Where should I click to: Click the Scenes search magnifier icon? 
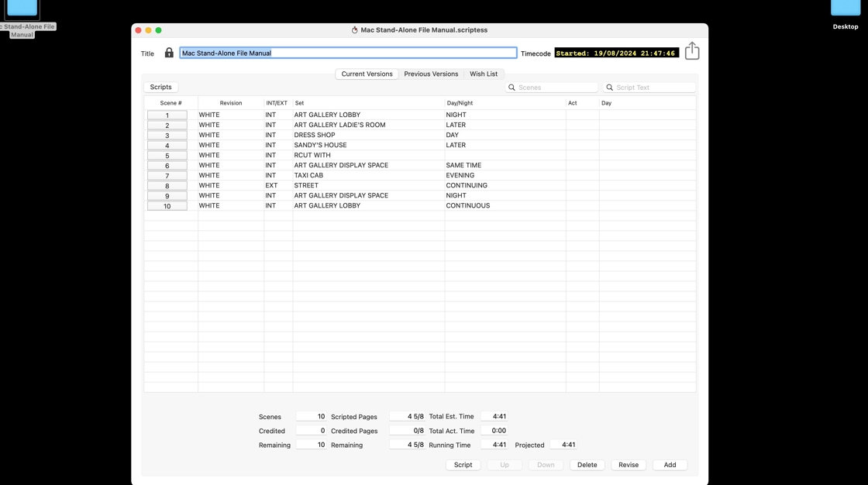[511, 88]
